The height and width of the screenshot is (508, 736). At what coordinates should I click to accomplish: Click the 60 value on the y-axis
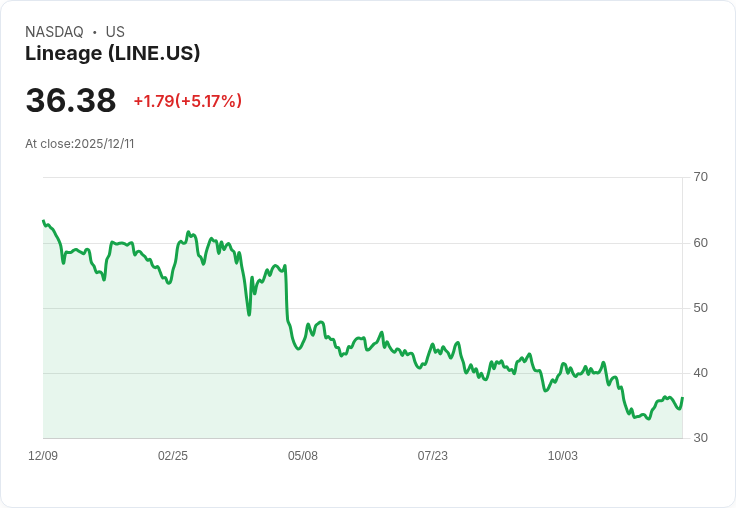(700, 242)
